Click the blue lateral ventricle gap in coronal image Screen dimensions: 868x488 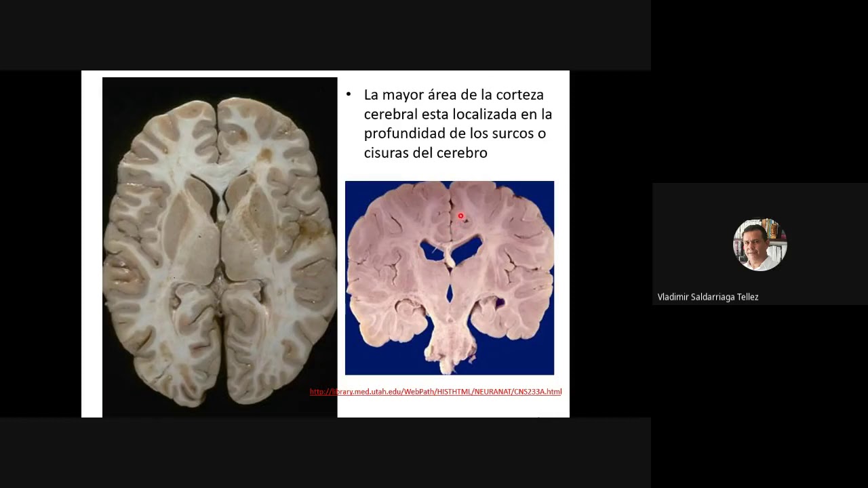[431, 252]
